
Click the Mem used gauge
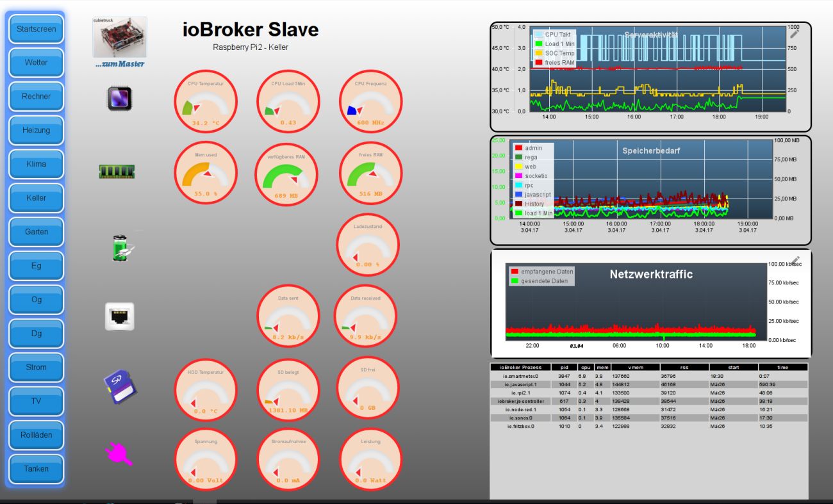tap(206, 173)
